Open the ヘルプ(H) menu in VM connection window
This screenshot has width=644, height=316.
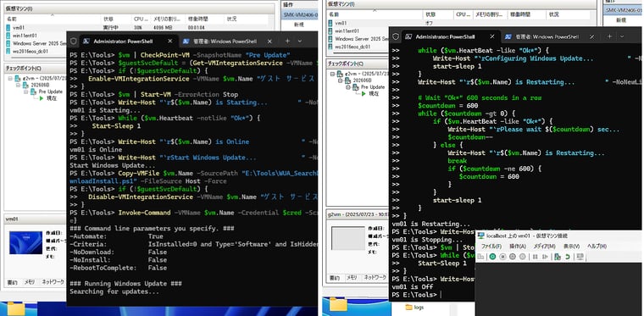[x=597, y=247]
